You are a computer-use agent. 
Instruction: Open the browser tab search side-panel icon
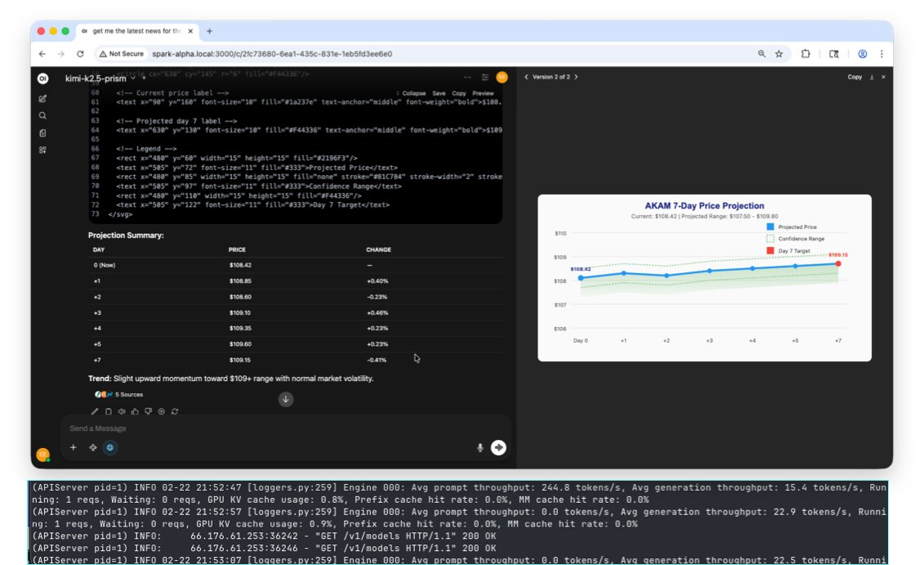[834, 54]
